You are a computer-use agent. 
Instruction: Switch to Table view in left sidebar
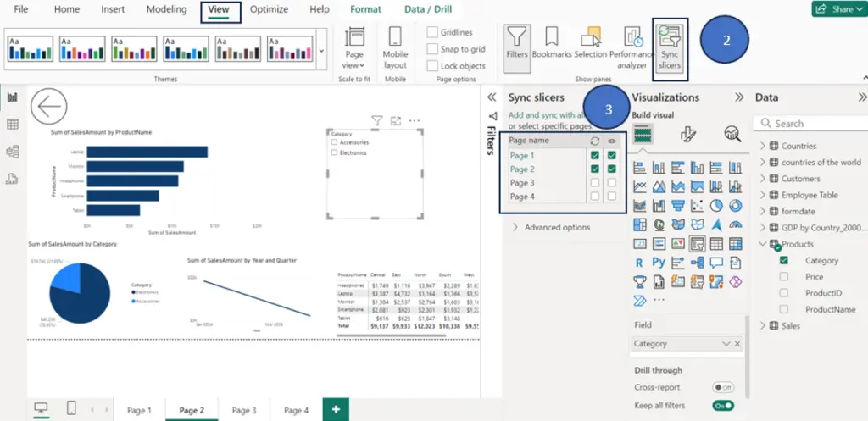click(x=12, y=125)
